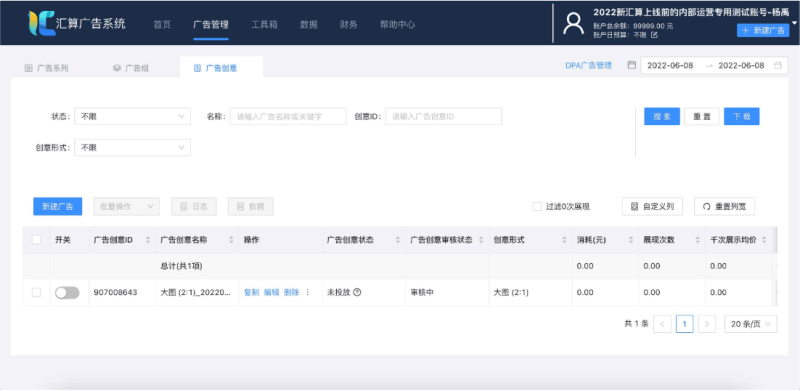Expand the 批量操作 dropdown

[x=127, y=207]
